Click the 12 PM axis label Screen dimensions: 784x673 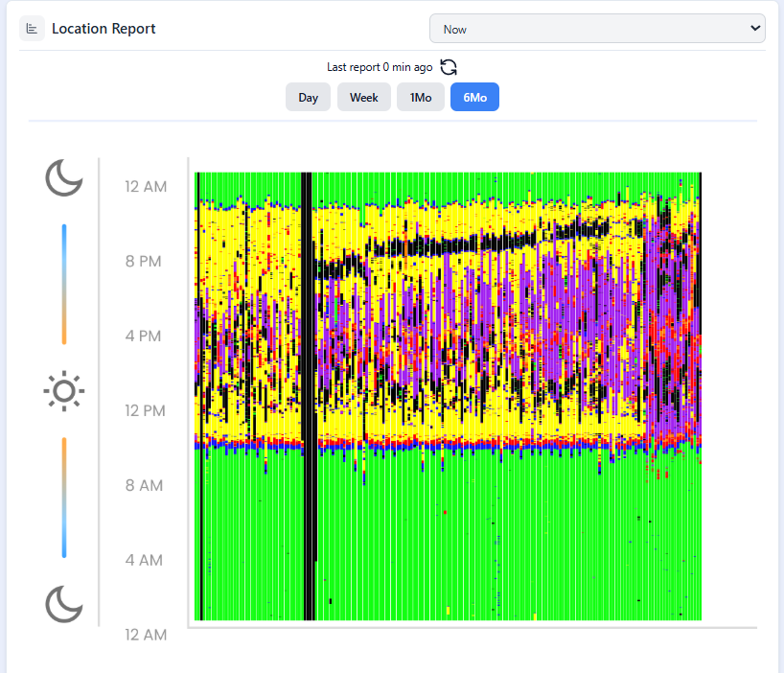point(146,410)
